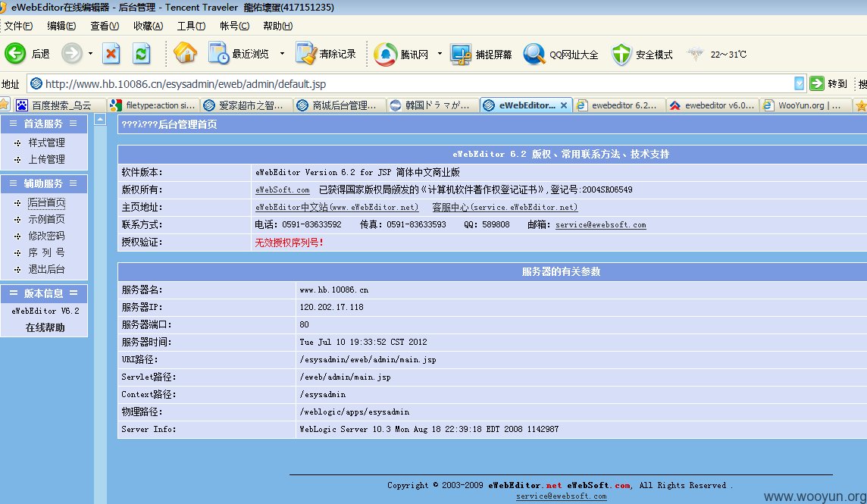Switch to ewebeditor v6.0 tab
The image size is (867, 504).
point(712,105)
